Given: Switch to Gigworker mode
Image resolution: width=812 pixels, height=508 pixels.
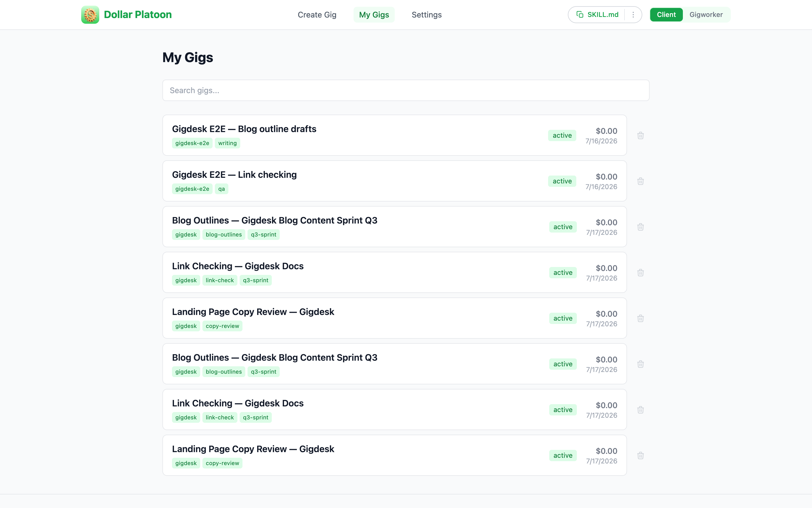Looking at the screenshot, I should (706, 15).
